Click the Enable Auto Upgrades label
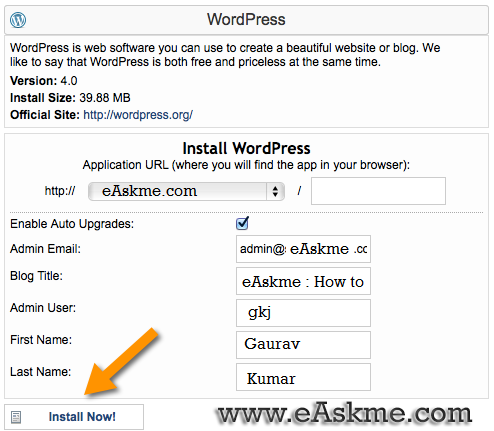The image size is (494, 431). point(72,224)
